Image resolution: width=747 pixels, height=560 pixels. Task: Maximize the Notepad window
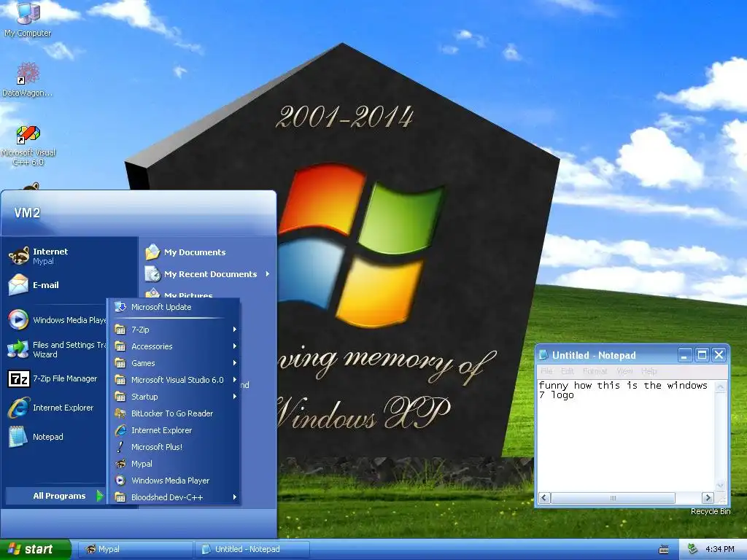point(702,355)
